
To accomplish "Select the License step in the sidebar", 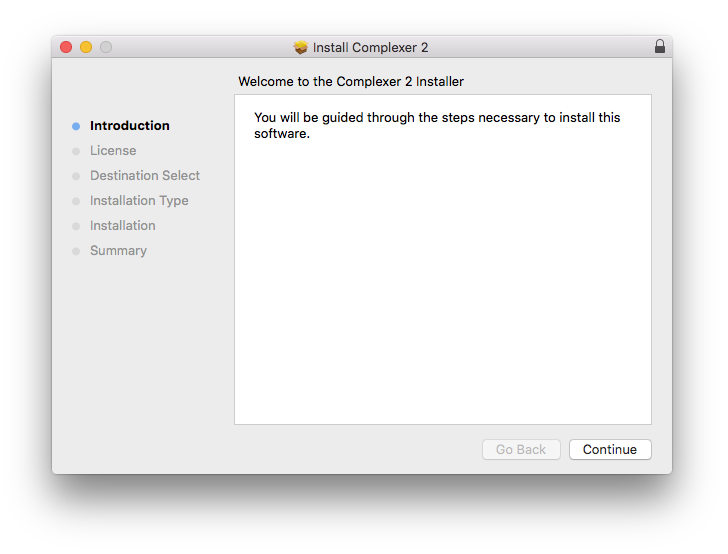I will [x=113, y=151].
